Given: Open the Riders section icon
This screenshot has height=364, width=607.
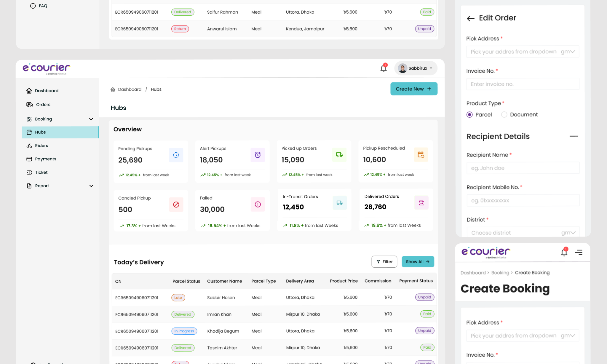Looking at the screenshot, I should point(29,145).
